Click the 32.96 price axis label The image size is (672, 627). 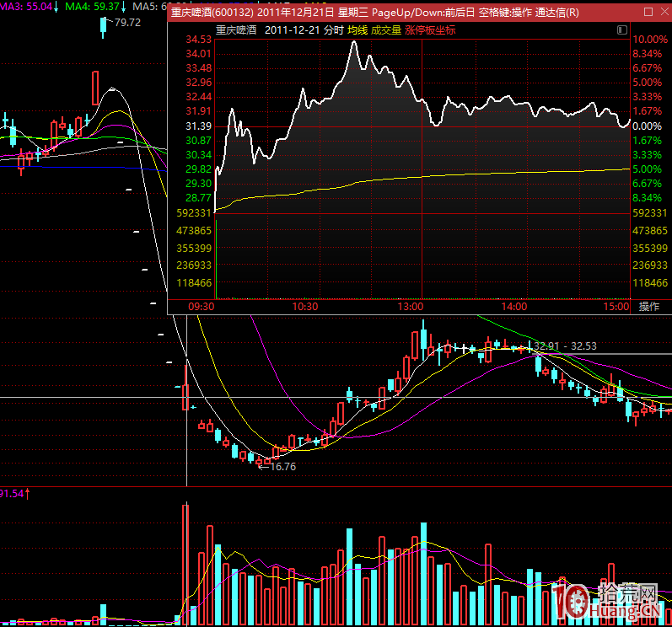click(198, 83)
